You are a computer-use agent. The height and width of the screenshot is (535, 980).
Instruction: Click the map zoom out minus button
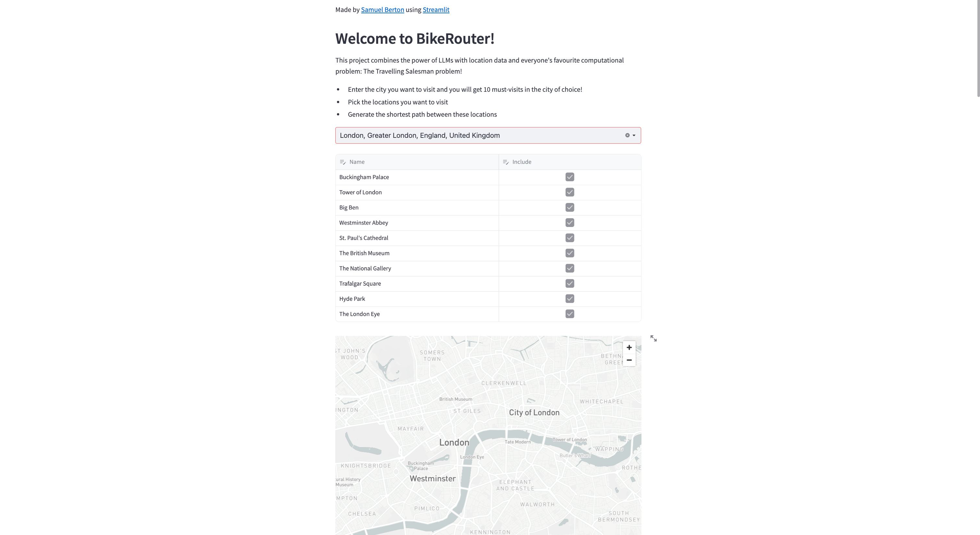point(629,360)
